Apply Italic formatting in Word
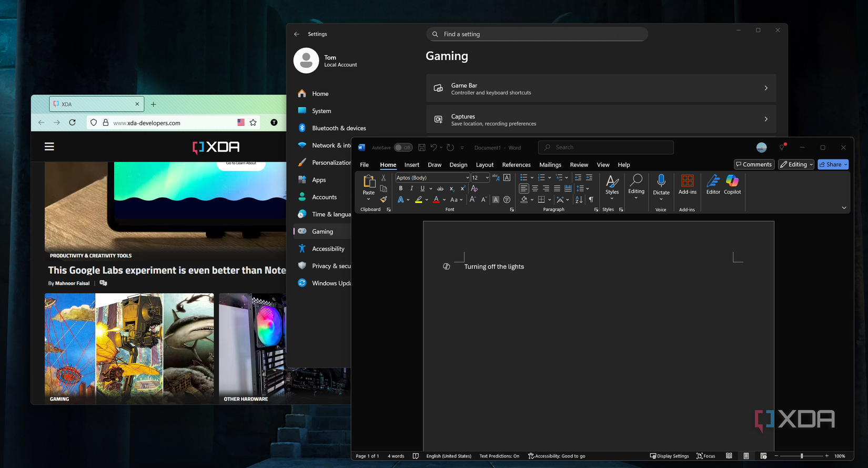The height and width of the screenshot is (468, 868). [x=411, y=188]
